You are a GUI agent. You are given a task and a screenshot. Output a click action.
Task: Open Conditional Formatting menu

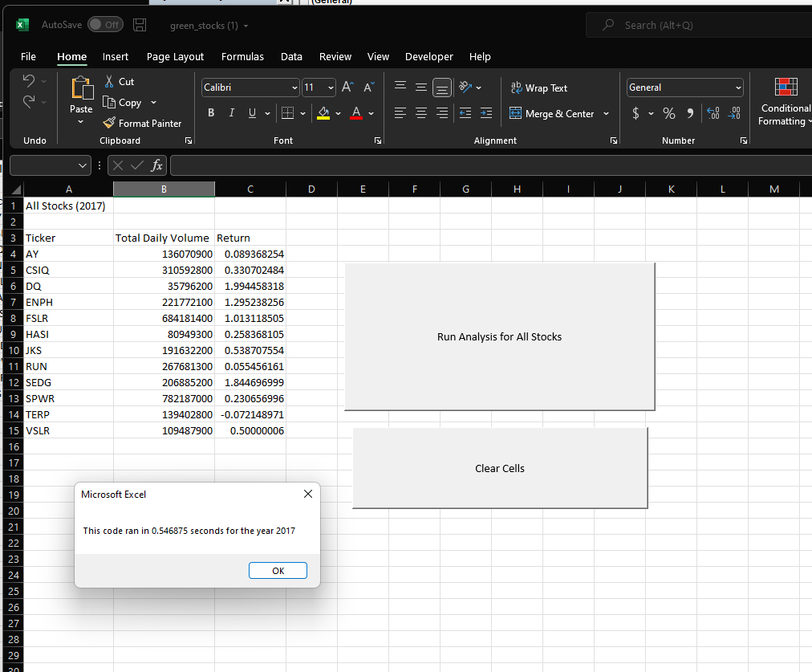(x=785, y=101)
